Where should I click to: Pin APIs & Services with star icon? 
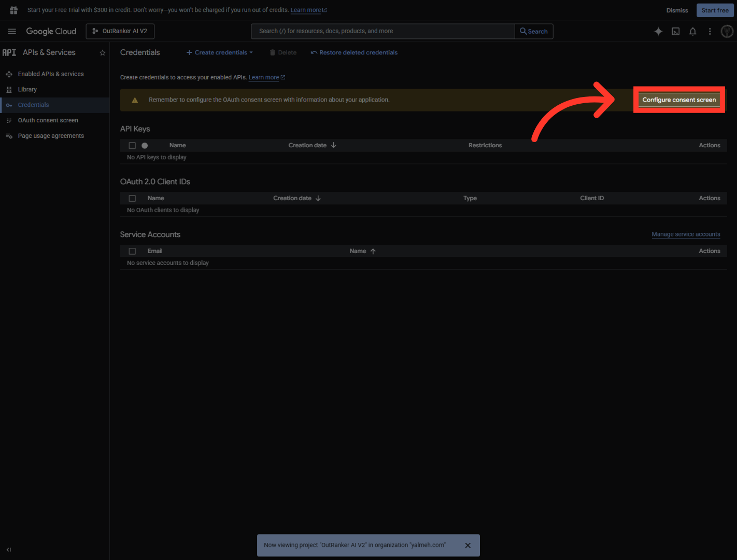pos(103,53)
